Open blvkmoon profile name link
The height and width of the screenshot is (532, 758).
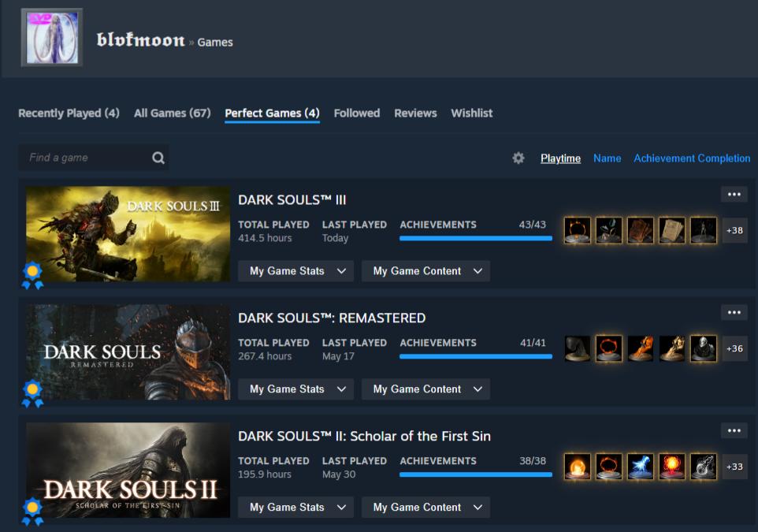(x=141, y=40)
